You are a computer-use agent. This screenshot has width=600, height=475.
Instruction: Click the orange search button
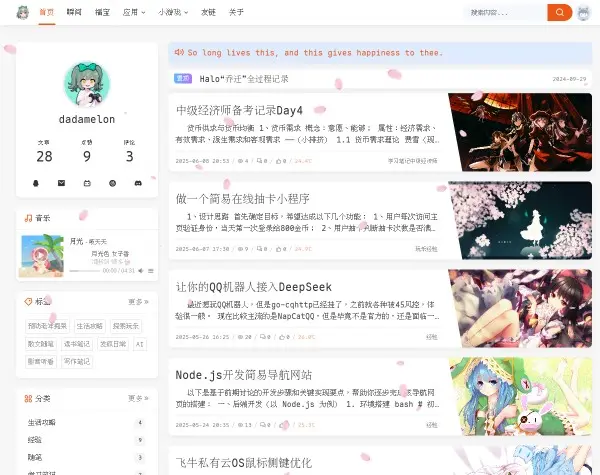[559, 13]
